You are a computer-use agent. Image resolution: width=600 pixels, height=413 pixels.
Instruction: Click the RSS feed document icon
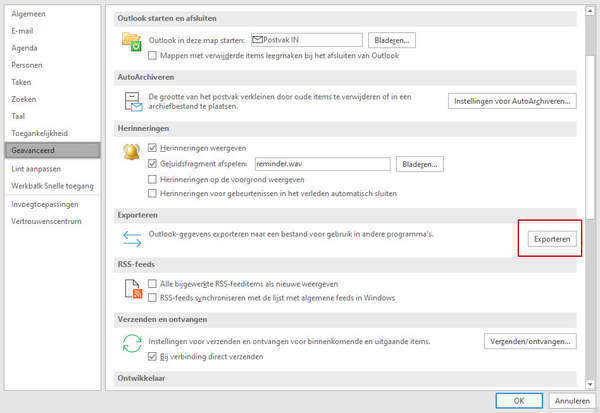(134, 289)
